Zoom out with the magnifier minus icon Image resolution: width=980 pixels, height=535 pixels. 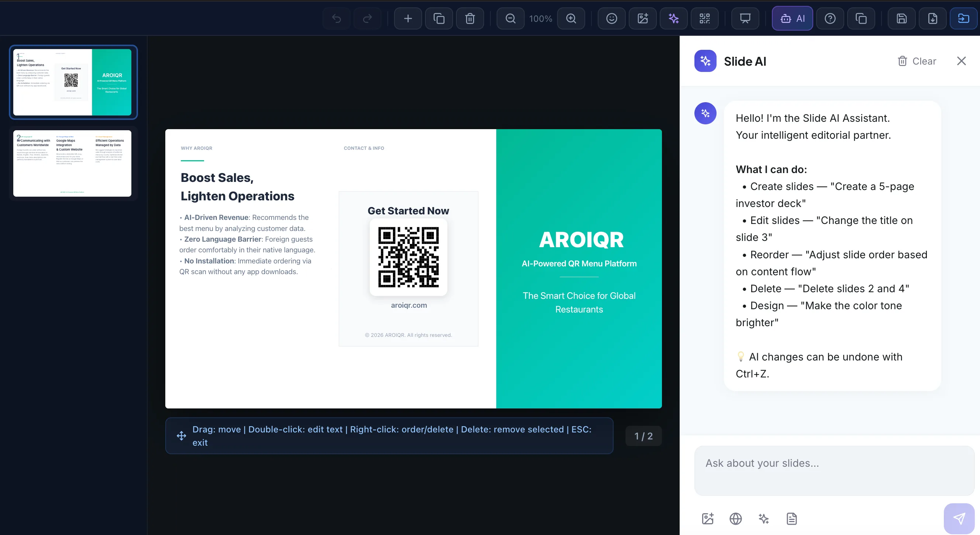pos(511,18)
